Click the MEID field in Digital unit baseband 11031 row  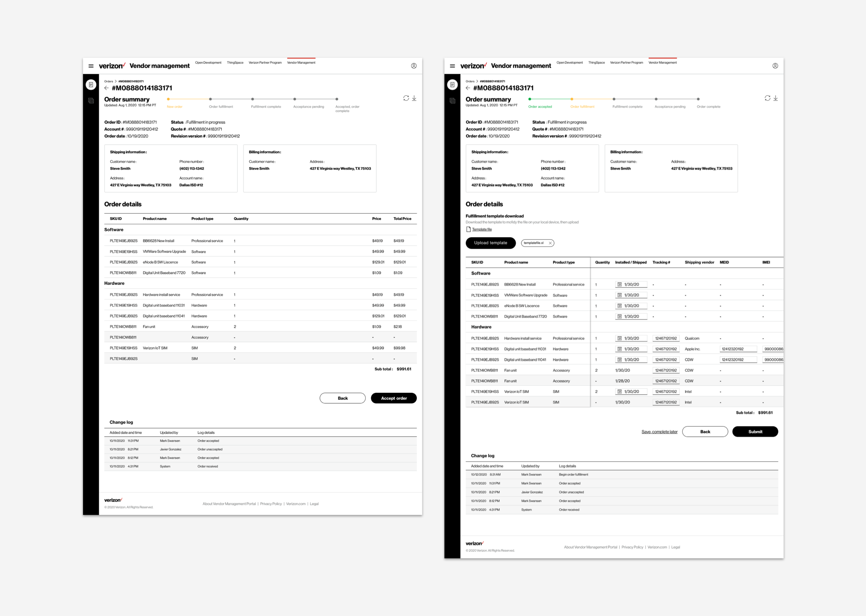tap(738, 349)
